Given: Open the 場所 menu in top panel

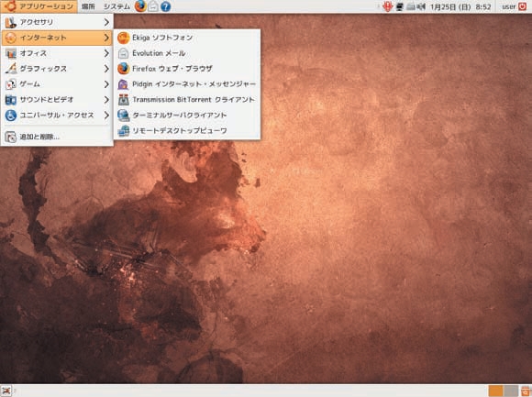Looking at the screenshot, I should tap(88, 6).
